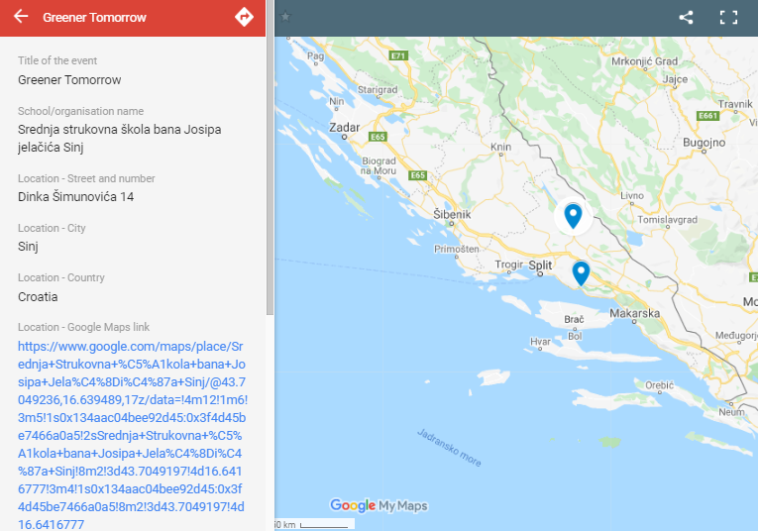Screen dimensions: 760x532
Task: Click the school name text in the panel
Action: [x=119, y=139]
